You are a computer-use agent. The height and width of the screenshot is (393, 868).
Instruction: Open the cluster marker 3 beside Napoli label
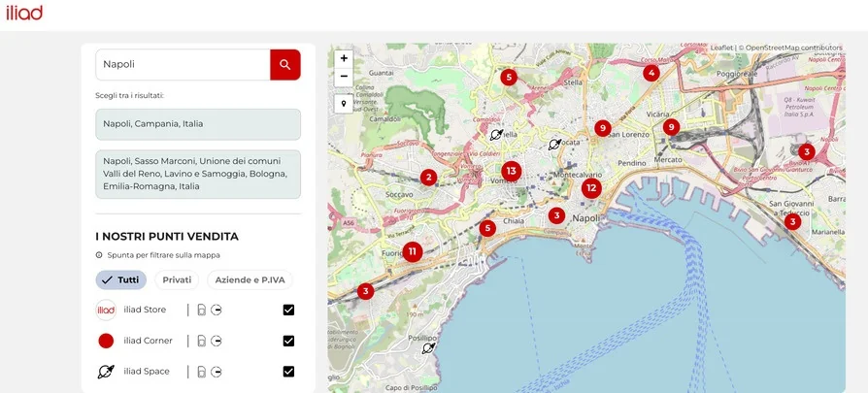pos(557,215)
